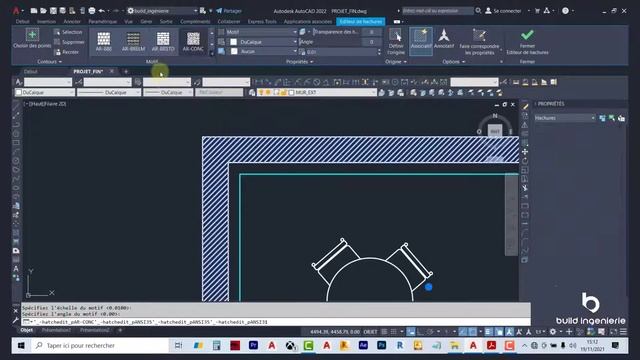
Task: Open the Motif hatch type dropdown
Action: click(261, 32)
